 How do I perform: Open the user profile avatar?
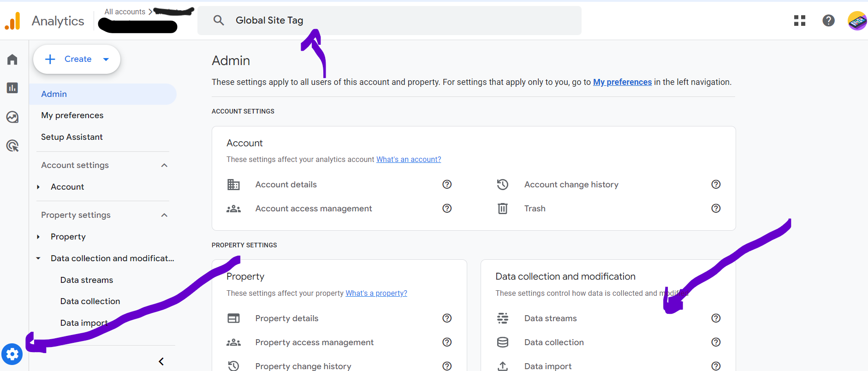pos(856,21)
